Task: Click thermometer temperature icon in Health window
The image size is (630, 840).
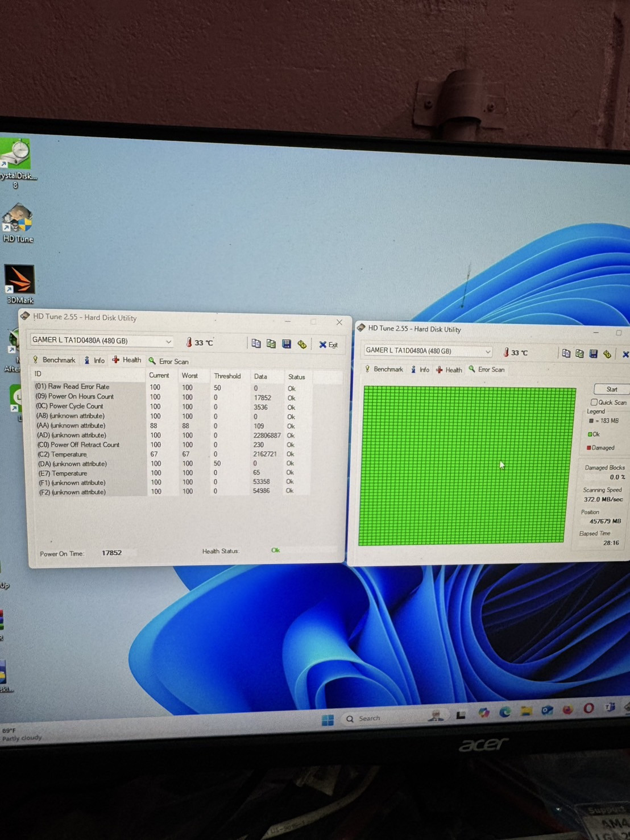Action: (189, 342)
